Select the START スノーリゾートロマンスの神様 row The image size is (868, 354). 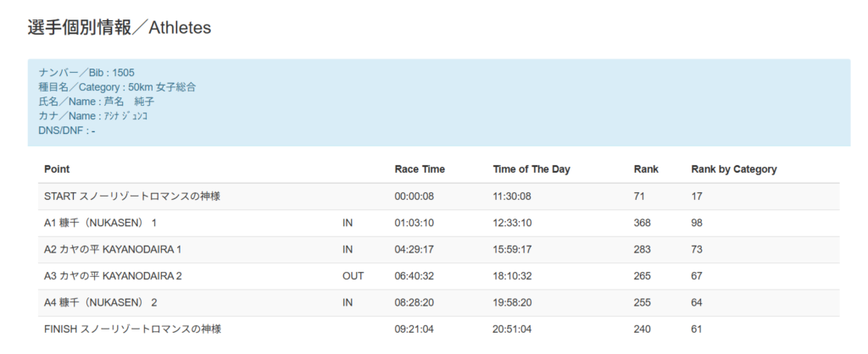coord(439,196)
